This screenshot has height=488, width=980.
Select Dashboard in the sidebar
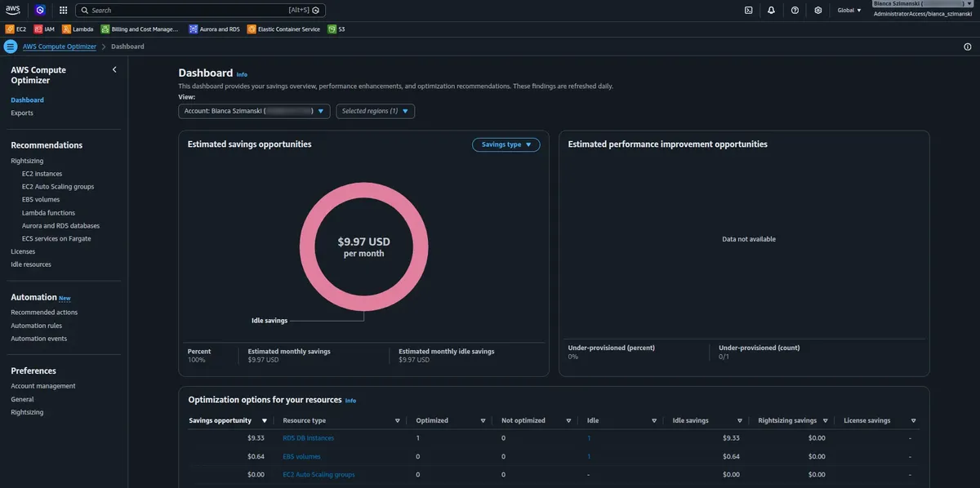28,100
